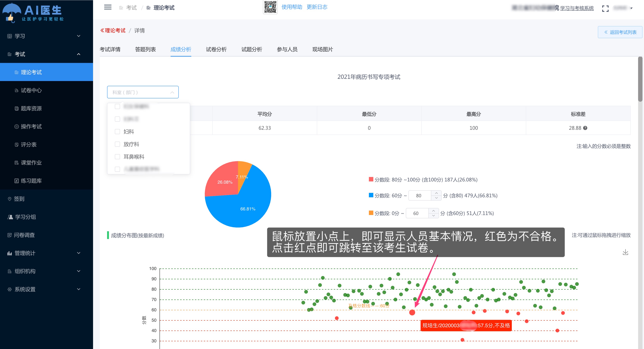Viewport: 644px width, 349px height.
Task: Open the 科室（部门）dropdown selector
Action: point(143,92)
